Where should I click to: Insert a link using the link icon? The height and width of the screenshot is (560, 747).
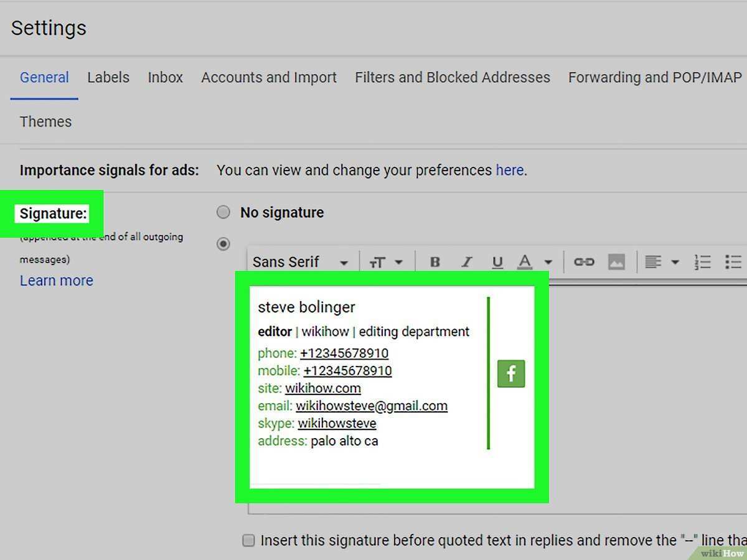(x=584, y=262)
